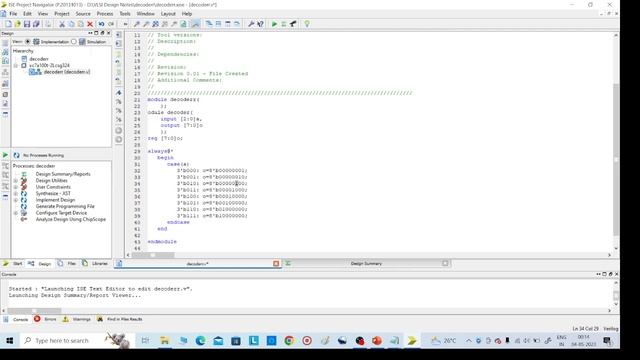Click code line 'endmodule' in the editor

[162, 242]
